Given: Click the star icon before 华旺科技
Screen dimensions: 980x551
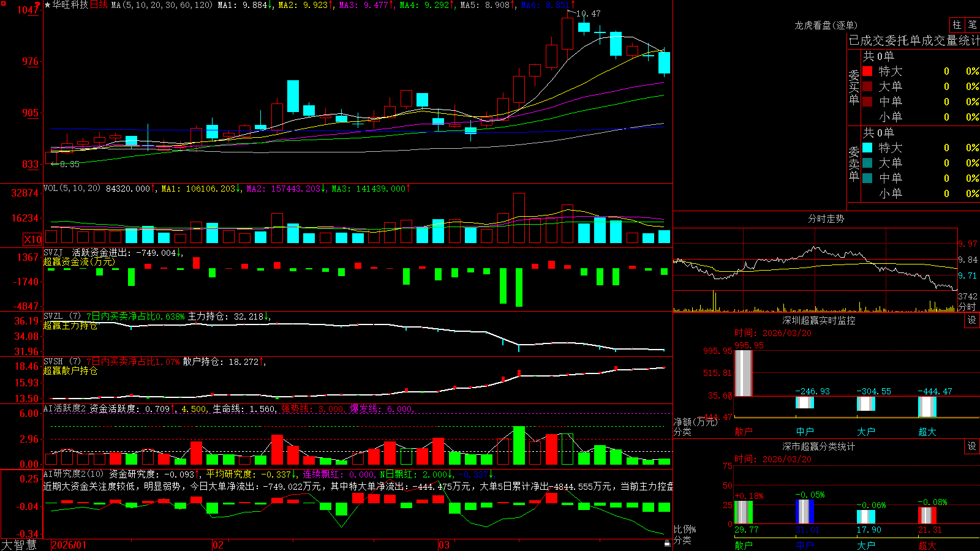Looking at the screenshot, I should click(47, 5).
